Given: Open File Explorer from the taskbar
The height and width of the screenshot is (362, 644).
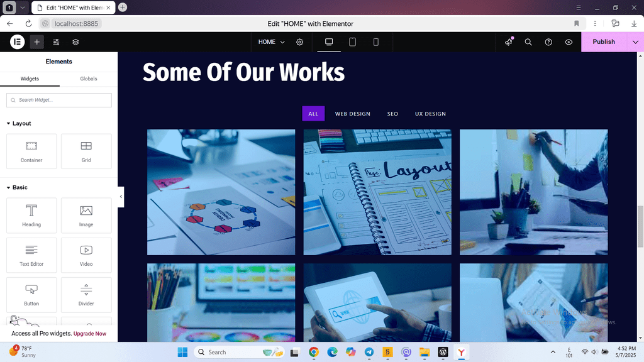Looking at the screenshot, I should [425, 352].
